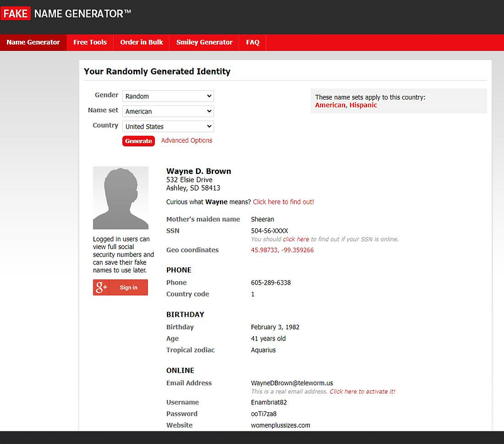This screenshot has height=444, width=504.
Task: Click the password ooTi7za8
Action: click(263, 414)
